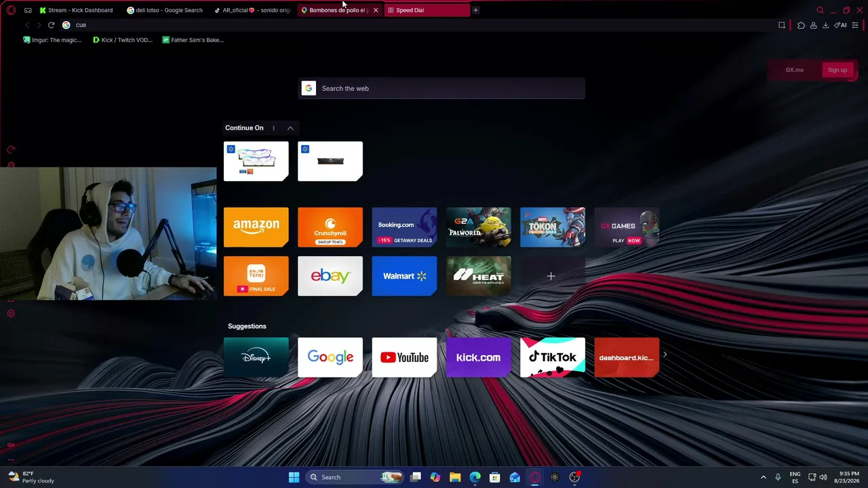Reload the page with the refresh icon

[51, 25]
